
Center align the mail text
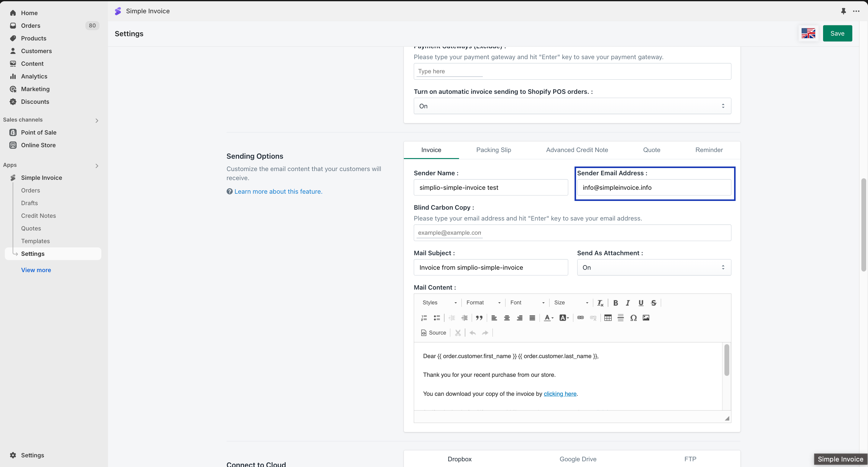pos(506,318)
